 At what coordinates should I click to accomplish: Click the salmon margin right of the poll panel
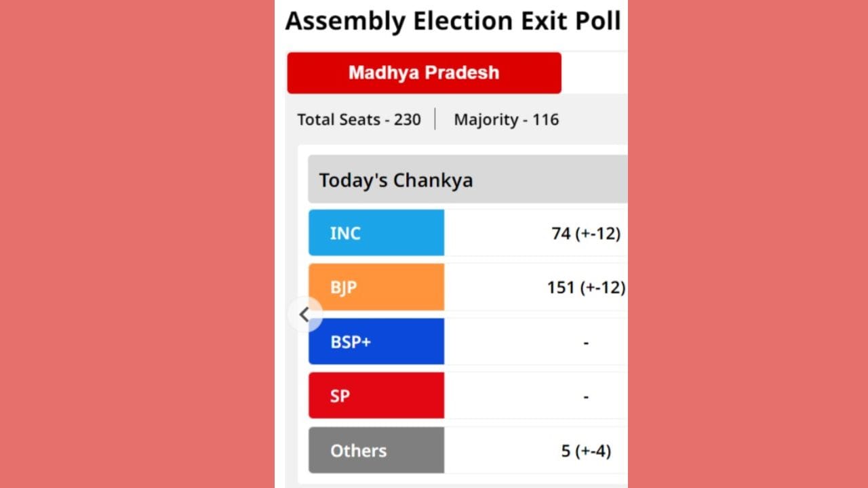[746, 244]
